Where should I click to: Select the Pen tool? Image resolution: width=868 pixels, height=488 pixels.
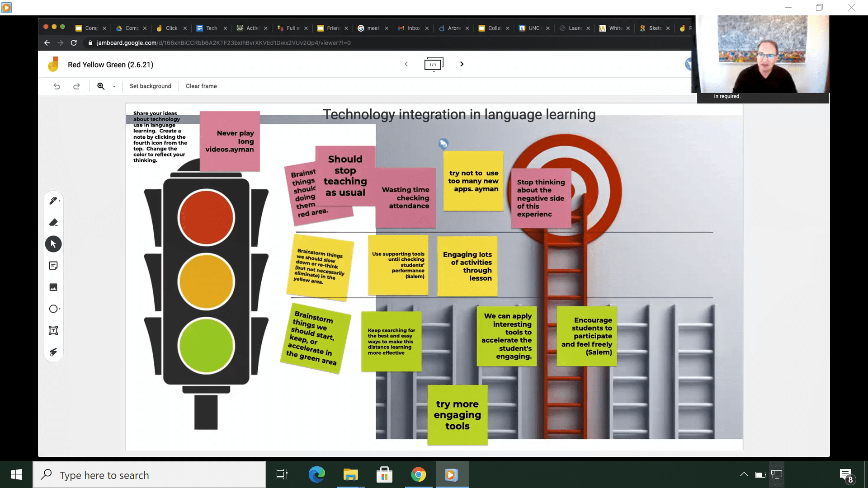tap(53, 200)
